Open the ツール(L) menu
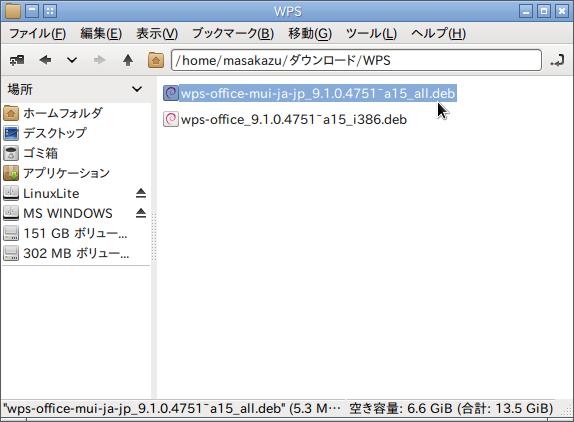 click(371, 34)
